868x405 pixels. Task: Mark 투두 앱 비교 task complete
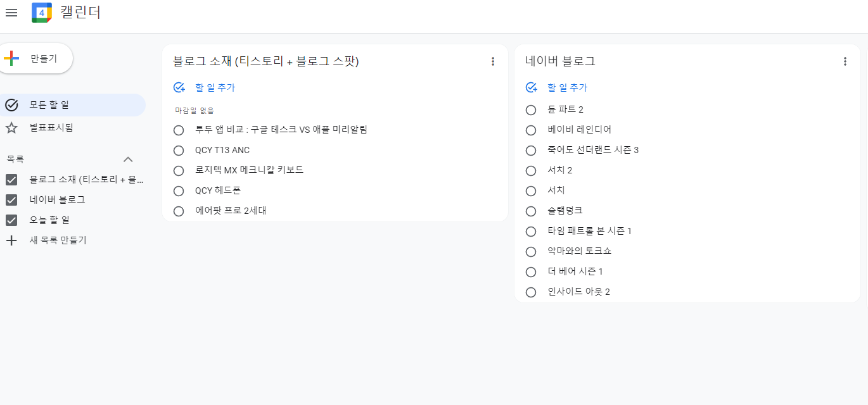click(179, 130)
